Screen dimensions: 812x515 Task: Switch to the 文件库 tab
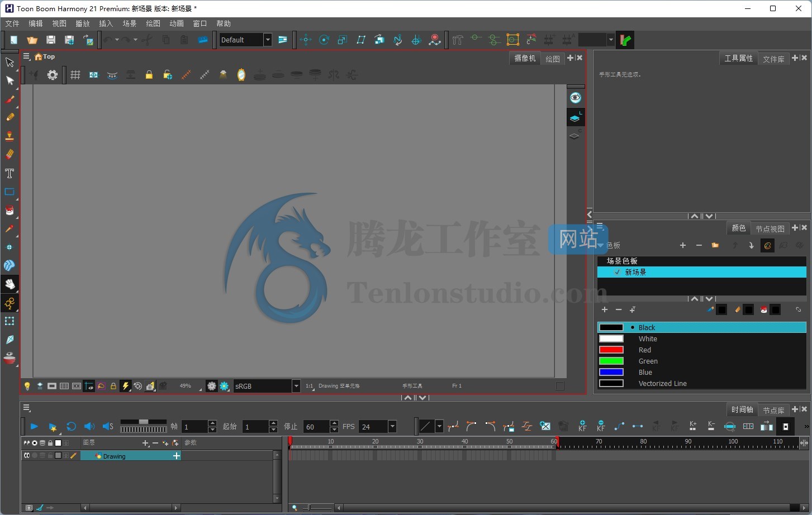(773, 59)
